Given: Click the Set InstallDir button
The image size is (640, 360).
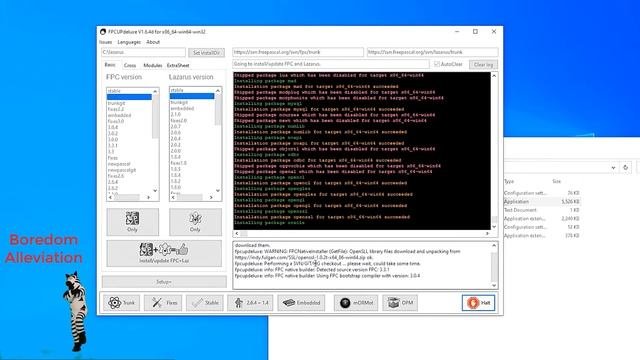Looking at the screenshot, I should [207, 53].
